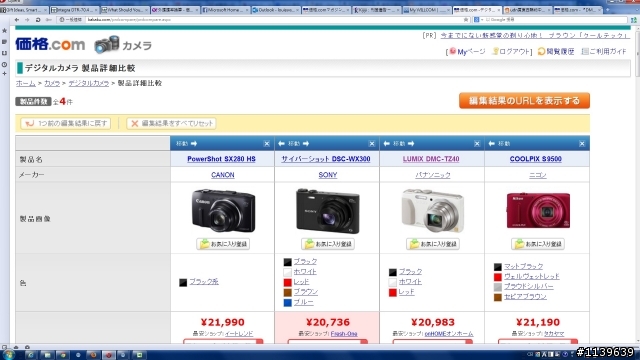This screenshot has height=360, width=640.
Task: Open Windows Start button
Action: [x=9, y=355]
